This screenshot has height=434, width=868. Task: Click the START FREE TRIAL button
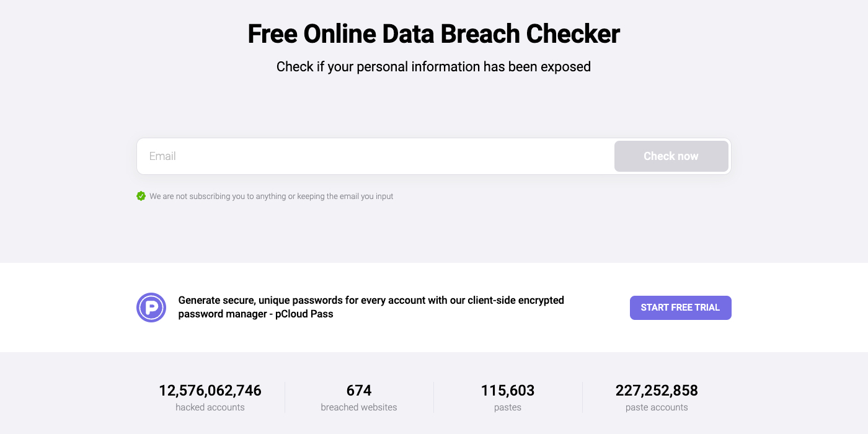(x=680, y=308)
